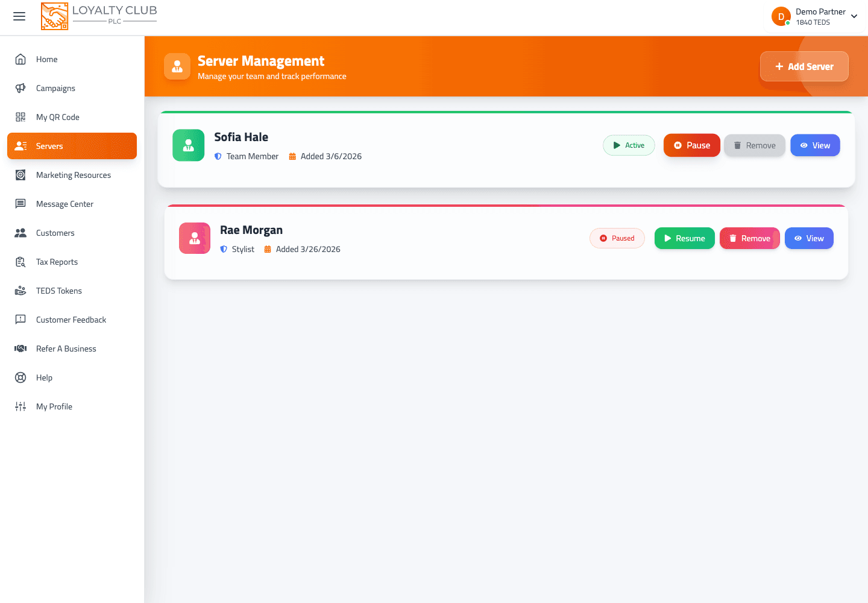Click the Stylist role text
Viewport: 868px width, 603px height.
tap(243, 249)
